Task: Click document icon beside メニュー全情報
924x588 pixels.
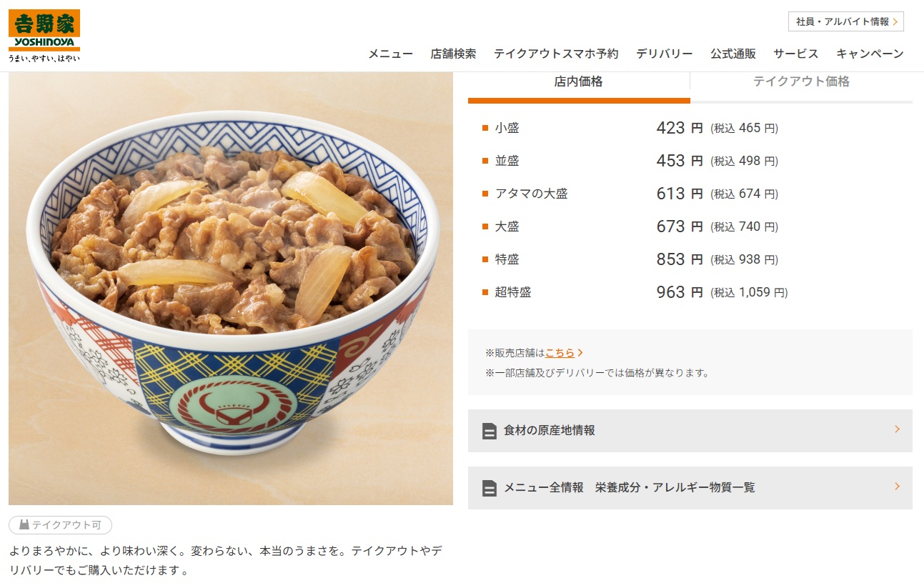Action: [x=490, y=488]
